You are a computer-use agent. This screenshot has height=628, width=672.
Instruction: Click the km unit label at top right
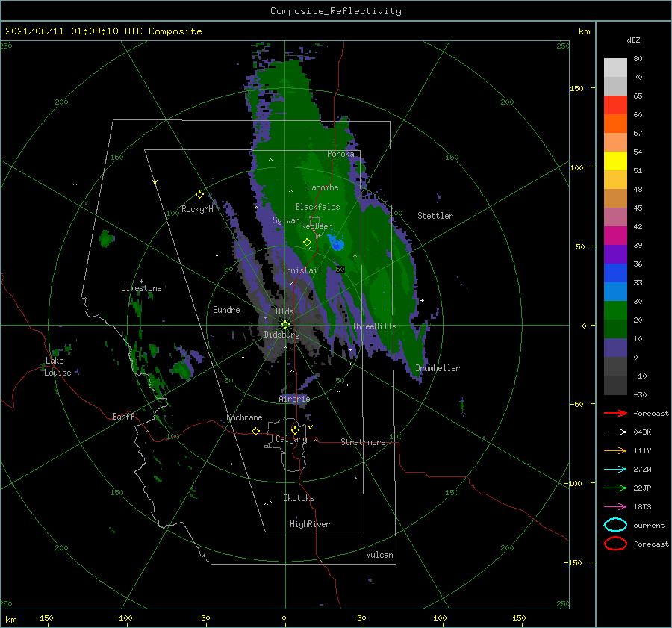584,31
